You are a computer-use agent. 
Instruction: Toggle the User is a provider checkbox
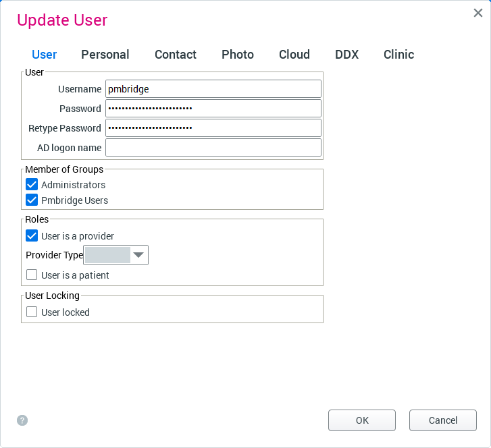[32, 236]
